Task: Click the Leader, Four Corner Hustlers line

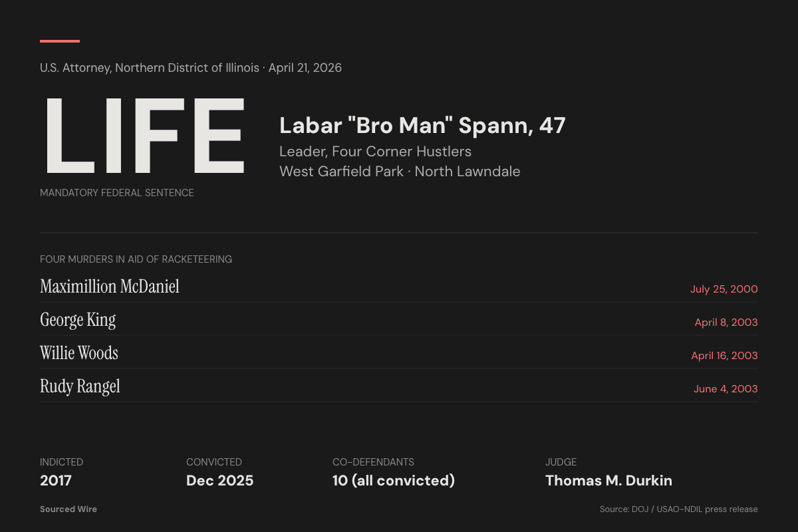Action: point(375,152)
